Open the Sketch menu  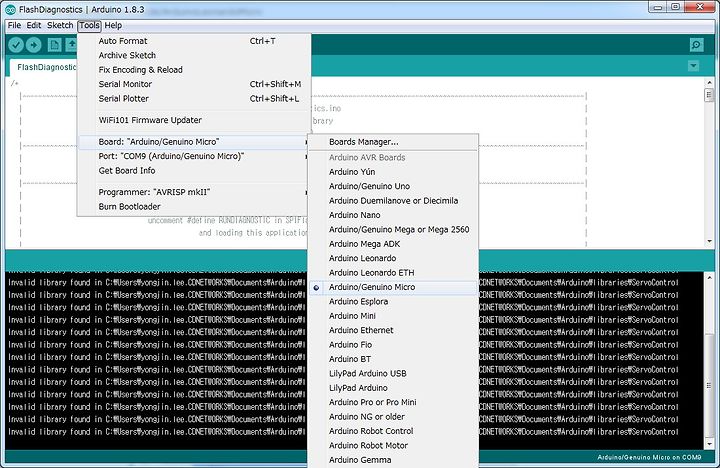[x=60, y=25]
